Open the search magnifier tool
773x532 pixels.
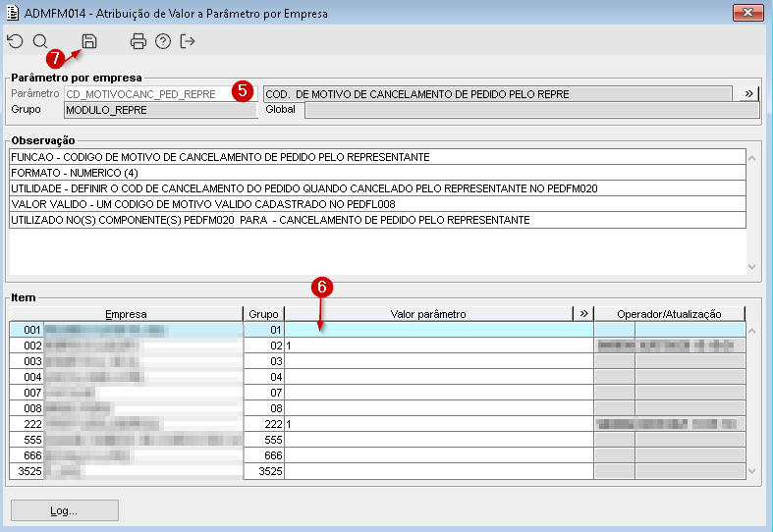tap(40, 41)
